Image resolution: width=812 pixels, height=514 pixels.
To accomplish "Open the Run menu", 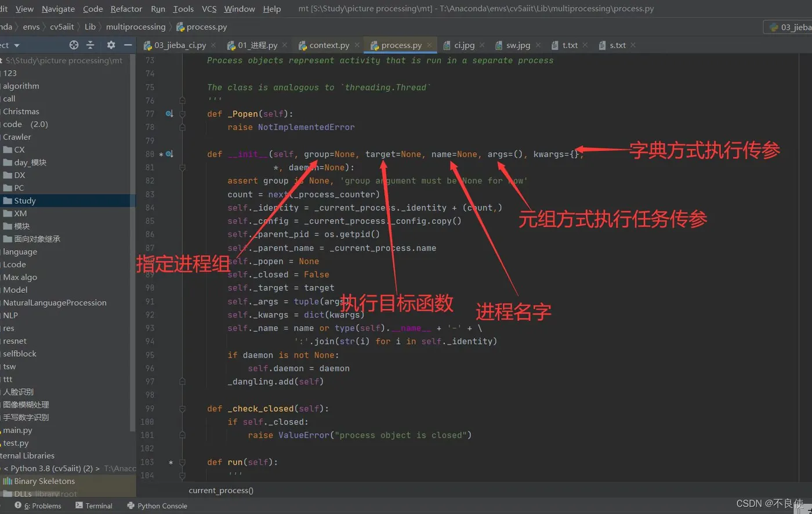I will pyautogui.click(x=158, y=9).
